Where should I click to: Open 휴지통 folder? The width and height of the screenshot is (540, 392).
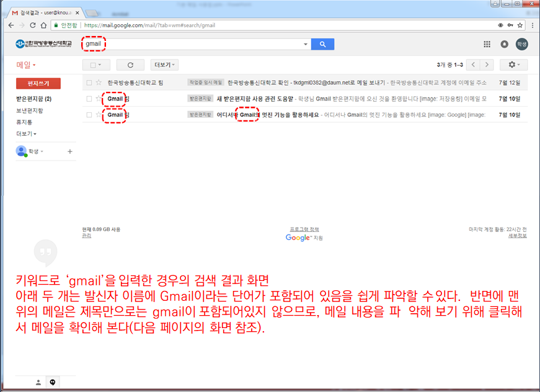pyautogui.click(x=24, y=122)
